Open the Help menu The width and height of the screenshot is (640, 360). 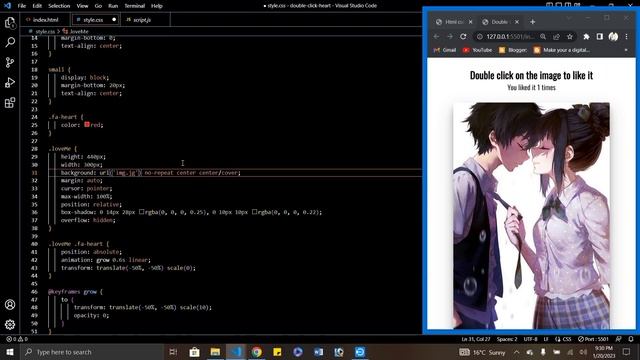[157, 6]
